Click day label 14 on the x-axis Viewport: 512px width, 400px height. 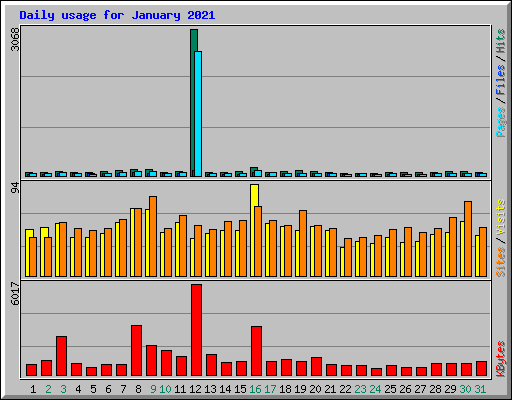tap(225, 389)
